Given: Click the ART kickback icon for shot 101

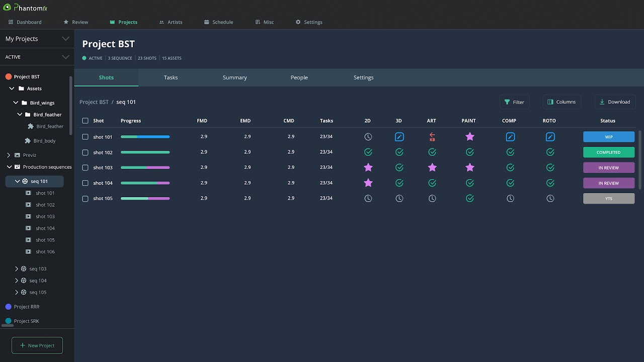Looking at the screenshot, I should [432, 137].
